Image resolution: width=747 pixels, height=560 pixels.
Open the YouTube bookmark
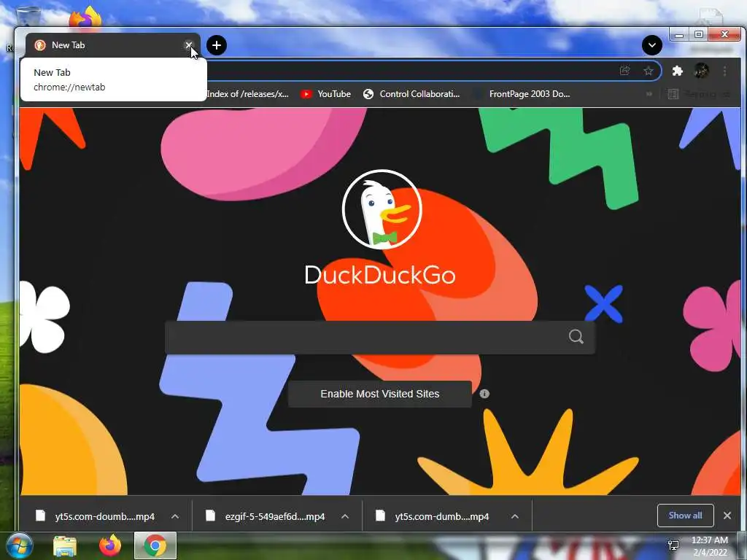point(326,94)
